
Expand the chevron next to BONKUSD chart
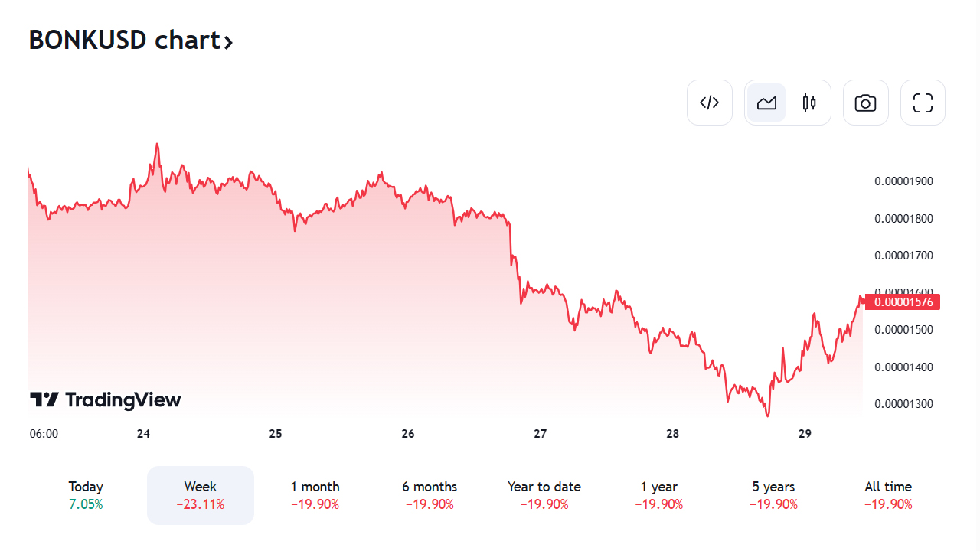pyautogui.click(x=228, y=41)
